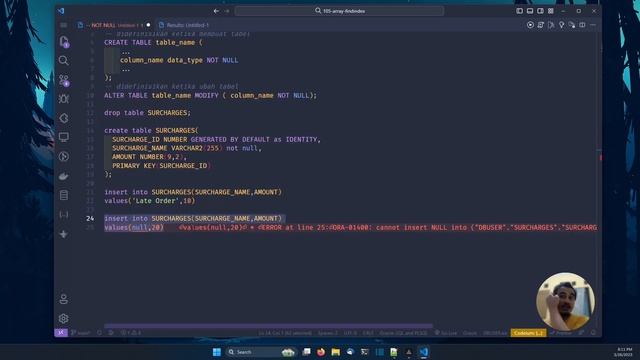Open the Search view in activity bar
The width and height of the screenshot is (640, 360).
[64, 61]
